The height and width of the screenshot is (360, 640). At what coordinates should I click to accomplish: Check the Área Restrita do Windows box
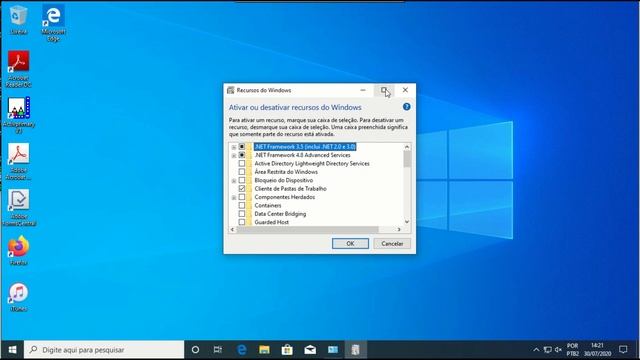[x=242, y=172]
